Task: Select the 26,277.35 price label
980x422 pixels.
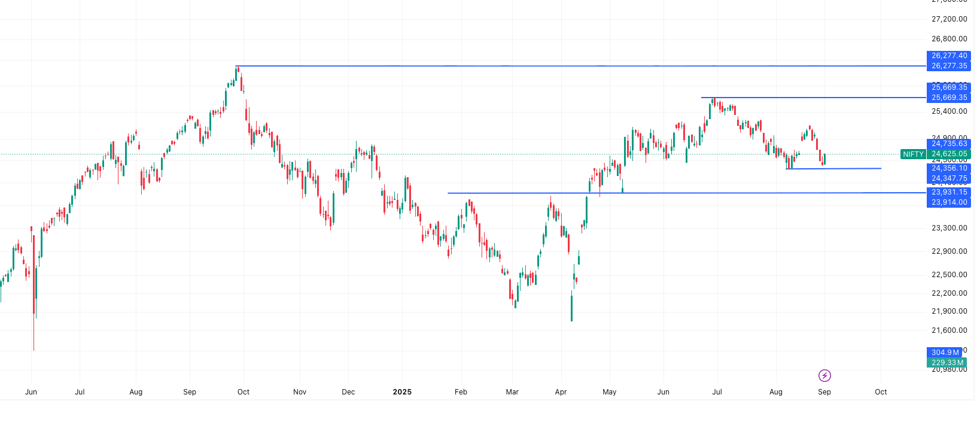Action: click(x=949, y=66)
